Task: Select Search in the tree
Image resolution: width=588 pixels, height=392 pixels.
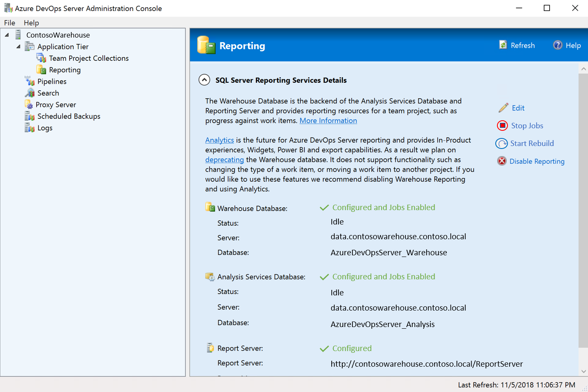Action: click(x=48, y=93)
